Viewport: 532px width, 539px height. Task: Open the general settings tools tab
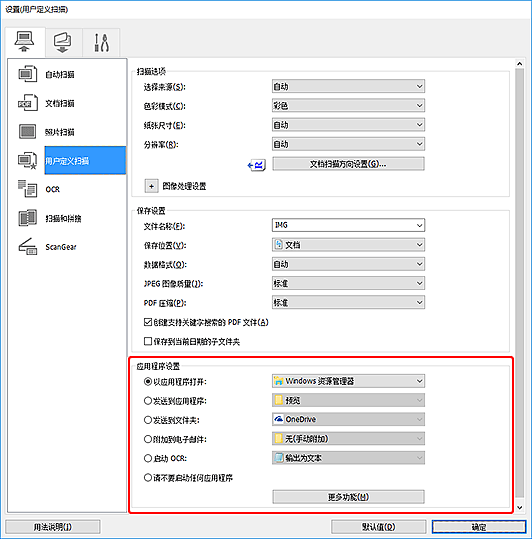pos(101,43)
